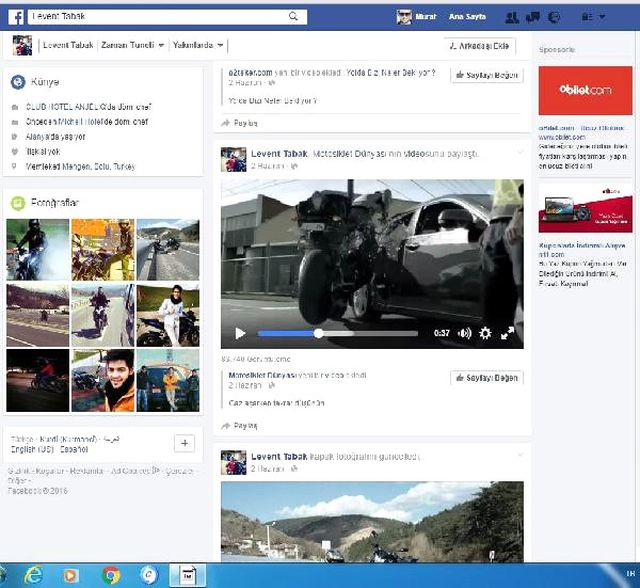The width and height of the screenshot is (640, 588).
Task: Click the Facebook logo icon
Action: 17,17
